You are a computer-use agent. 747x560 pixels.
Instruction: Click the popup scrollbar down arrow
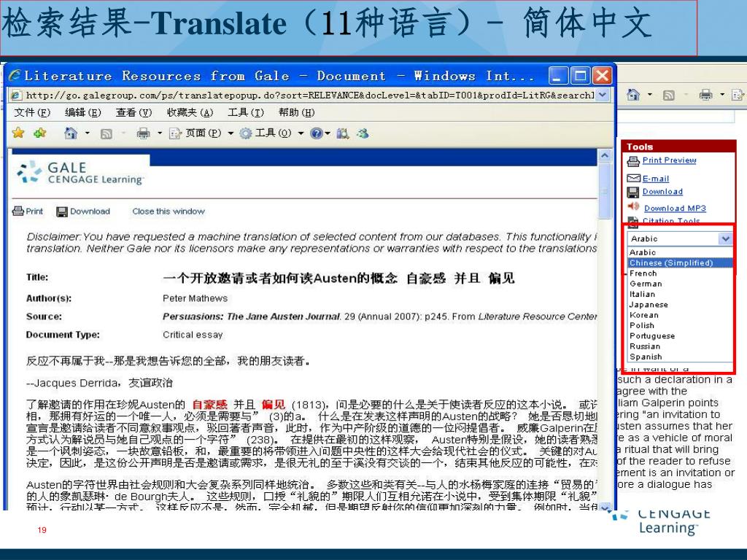click(605, 507)
